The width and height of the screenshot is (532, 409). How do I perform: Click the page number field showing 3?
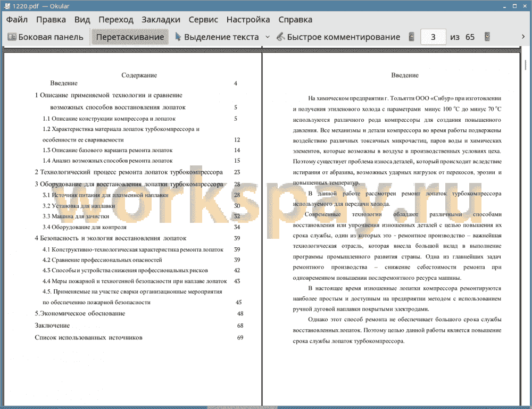point(433,37)
